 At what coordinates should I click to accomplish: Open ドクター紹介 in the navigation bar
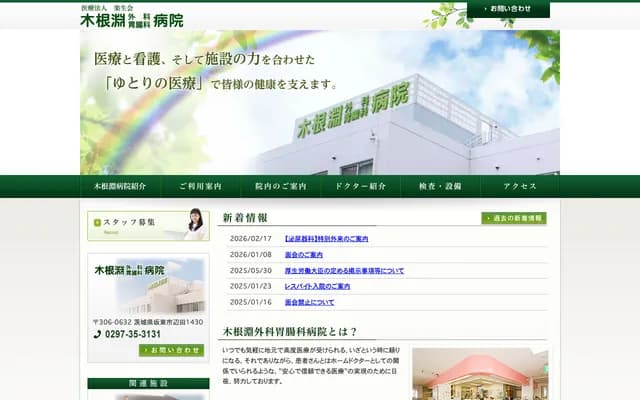(360, 186)
